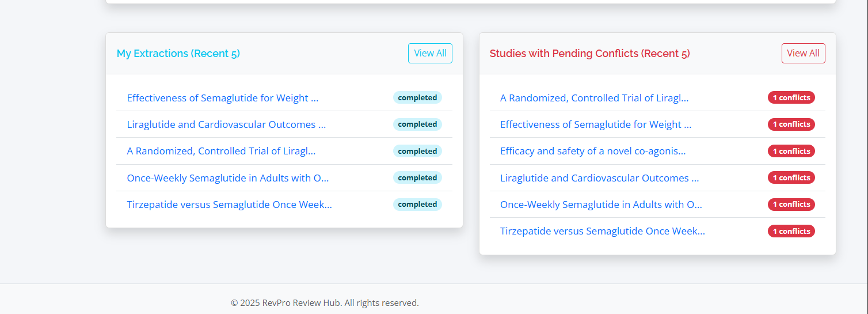Click completed badge for Tirzepatide versus Semaglutide
Image resolution: width=868 pixels, height=314 pixels.
pyautogui.click(x=417, y=205)
